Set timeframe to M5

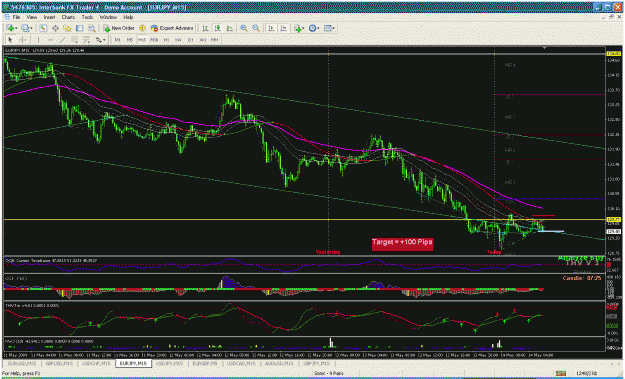pyautogui.click(x=130, y=39)
